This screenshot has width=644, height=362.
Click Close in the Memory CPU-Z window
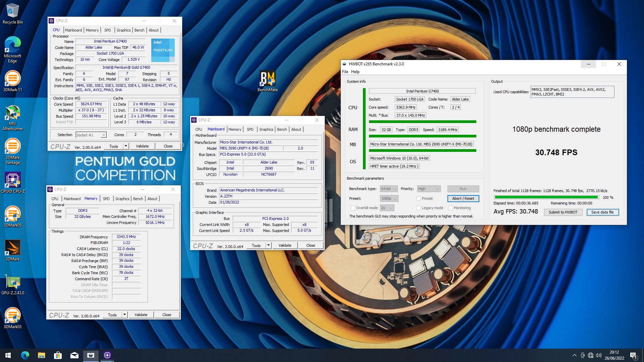tap(167, 315)
